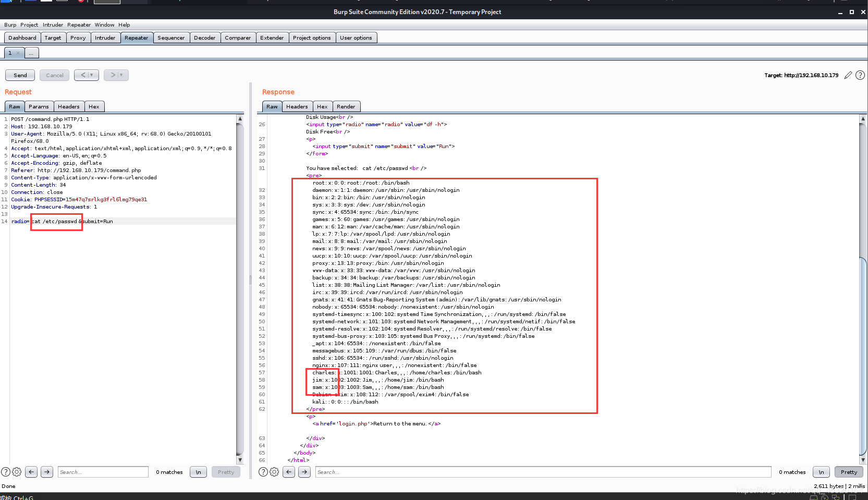The height and width of the screenshot is (500, 868).
Task: Click the Cookie PHPSESSID header line
Action: pos(79,199)
